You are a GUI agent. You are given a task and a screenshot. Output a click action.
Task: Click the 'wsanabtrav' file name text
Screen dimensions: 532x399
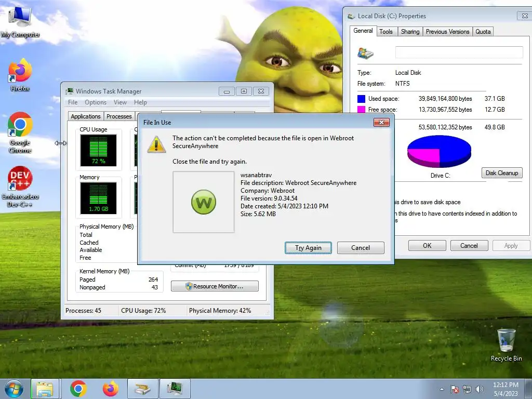point(256,175)
